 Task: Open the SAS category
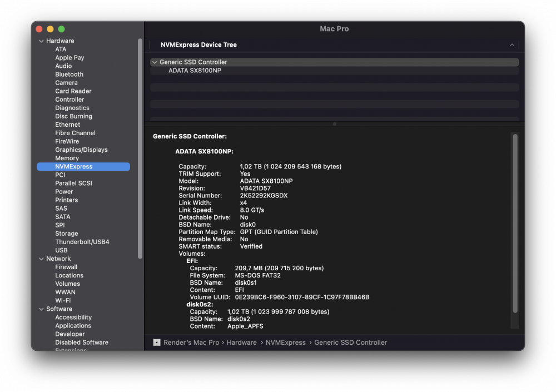(61, 209)
